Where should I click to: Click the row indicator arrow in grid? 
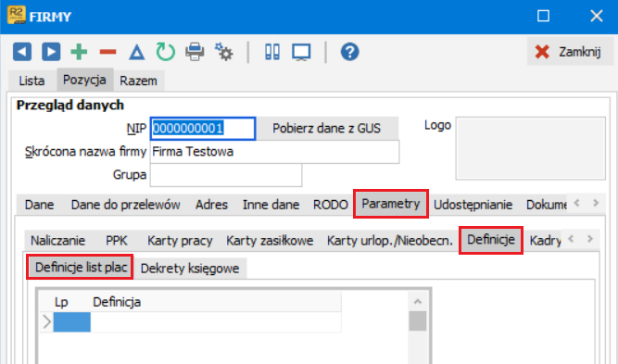pyautogui.click(x=47, y=321)
